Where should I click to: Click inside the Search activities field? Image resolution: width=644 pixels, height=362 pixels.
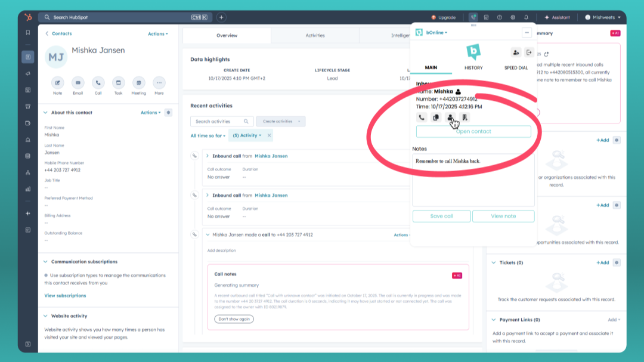point(221,121)
